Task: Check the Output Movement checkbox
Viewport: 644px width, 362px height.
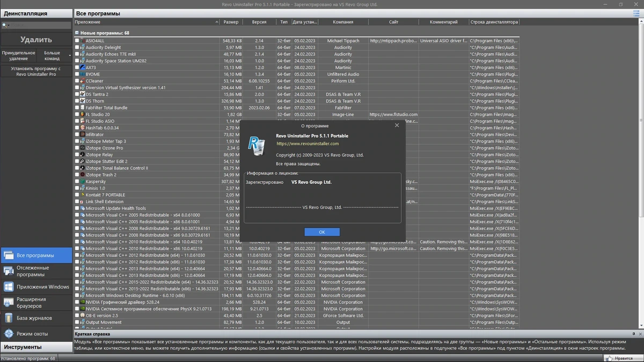Action: (77, 322)
